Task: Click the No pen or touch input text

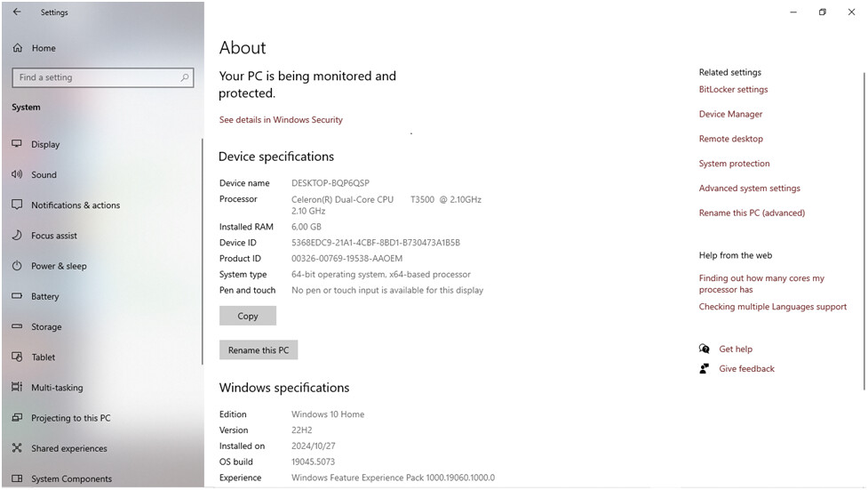Action: click(x=387, y=291)
